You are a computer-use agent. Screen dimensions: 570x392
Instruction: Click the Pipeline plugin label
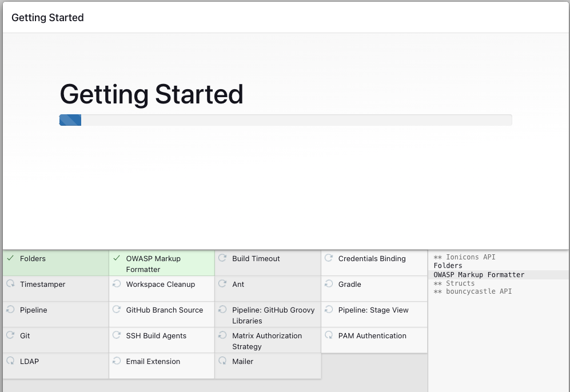pos(33,310)
